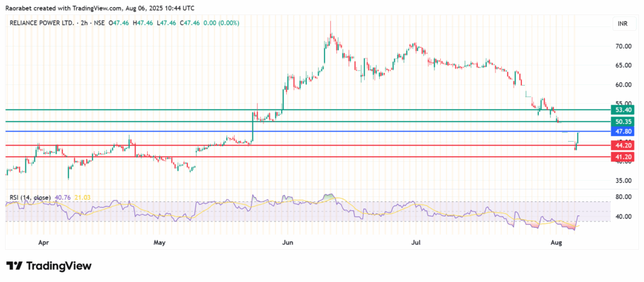Click the NSE exchange label

[x=91, y=24]
